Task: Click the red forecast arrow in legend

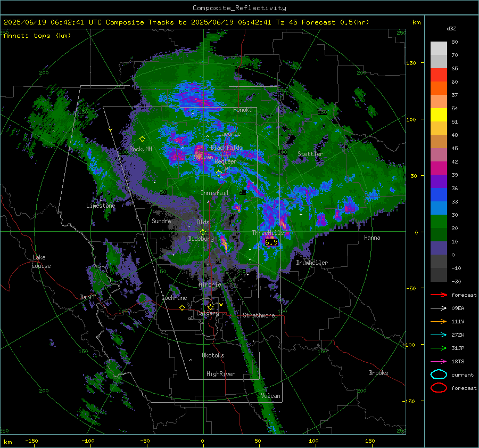Action: pyautogui.click(x=439, y=295)
